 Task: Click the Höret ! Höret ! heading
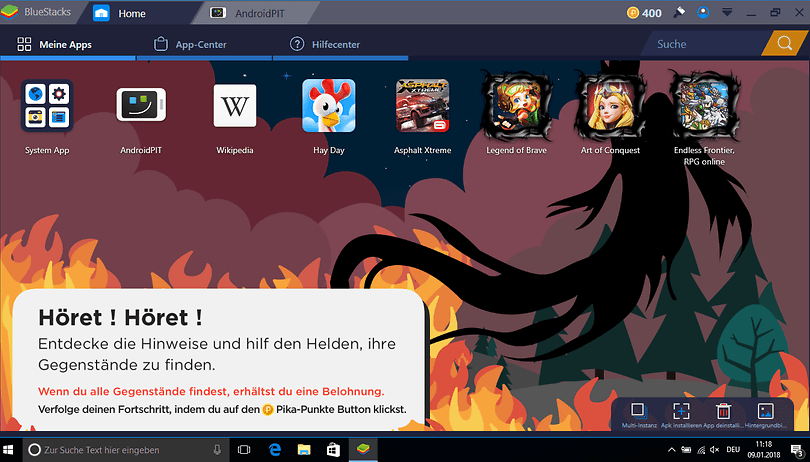[120, 317]
